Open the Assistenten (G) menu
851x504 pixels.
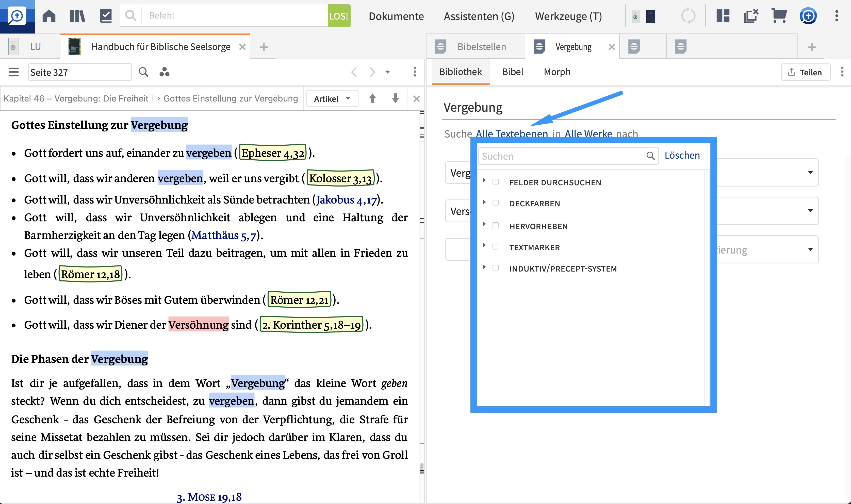click(x=479, y=16)
